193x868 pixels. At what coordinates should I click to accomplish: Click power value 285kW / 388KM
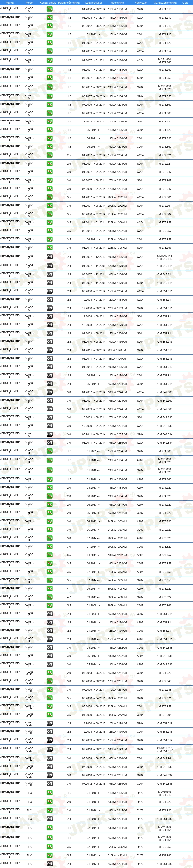(x=117, y=605)
